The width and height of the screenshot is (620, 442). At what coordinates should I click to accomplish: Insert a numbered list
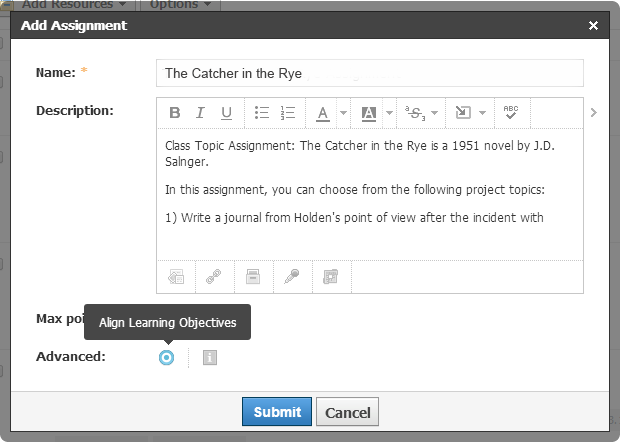click(x=288, y=113)
